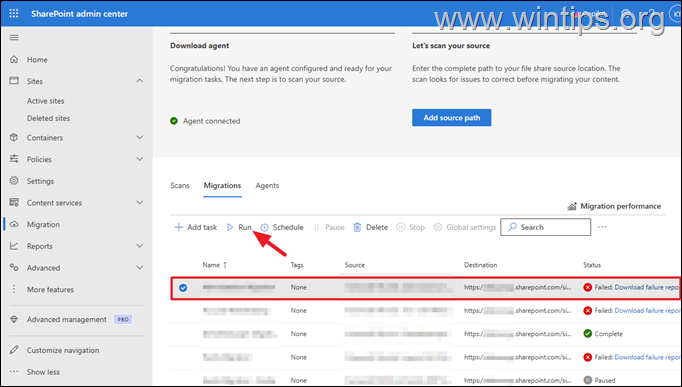Click the Add source path button

(451, 118)
